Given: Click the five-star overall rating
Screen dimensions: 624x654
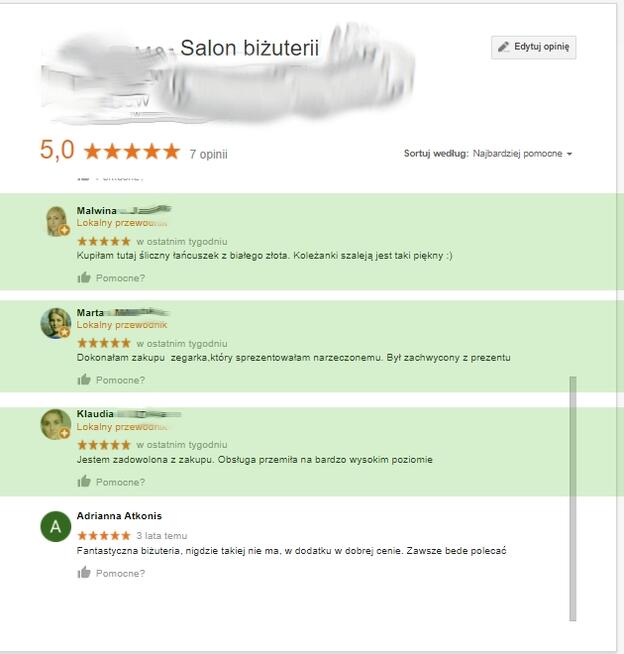Looking at the screenshot, I should point(132,151).
